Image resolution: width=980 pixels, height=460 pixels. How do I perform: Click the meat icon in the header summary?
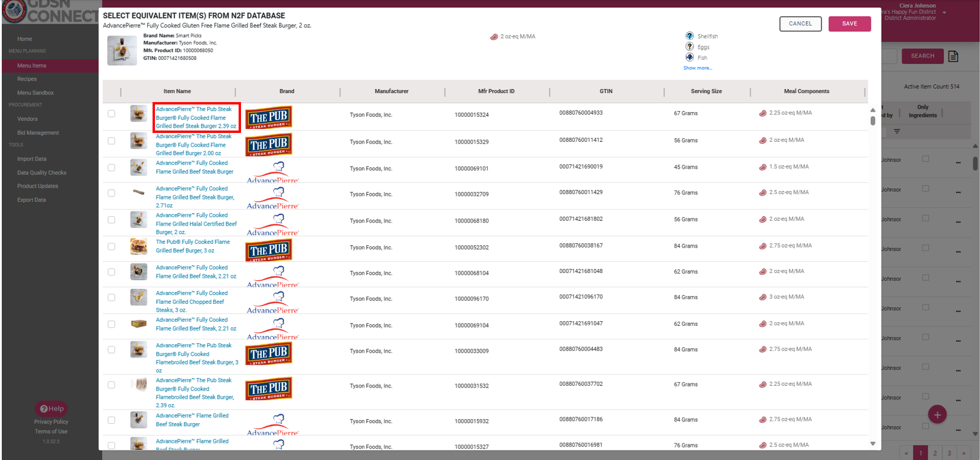point(494,37)
